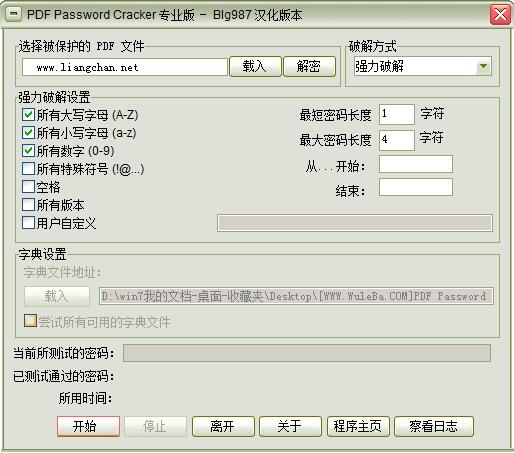Image resolution: width=514 pixels, height=453 pixels.
Task: Enable 所有特殊符号 (!@...) checkbox
Action: click(28, 169)
